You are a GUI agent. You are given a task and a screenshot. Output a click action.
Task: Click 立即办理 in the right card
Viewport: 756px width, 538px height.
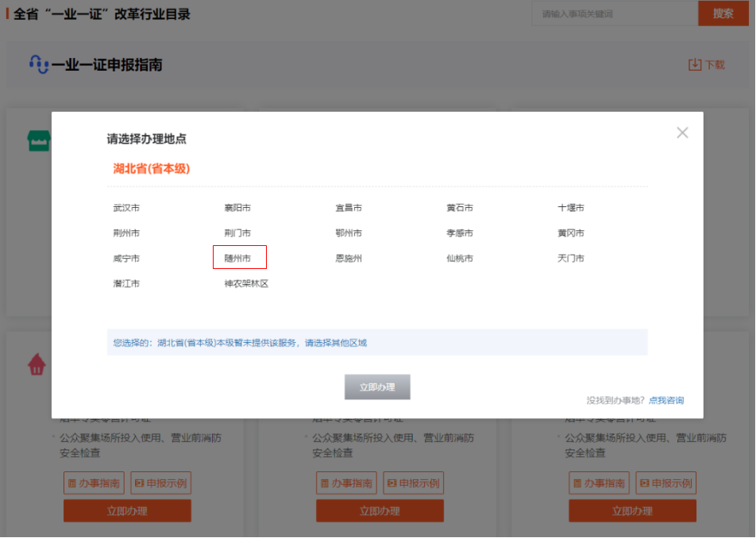(x=633, y=511)
